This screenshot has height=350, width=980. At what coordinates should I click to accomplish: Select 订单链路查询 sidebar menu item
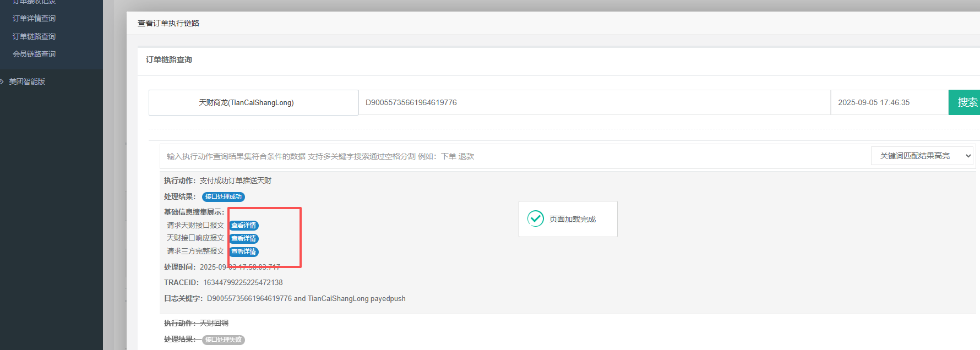tap(34, 36)
